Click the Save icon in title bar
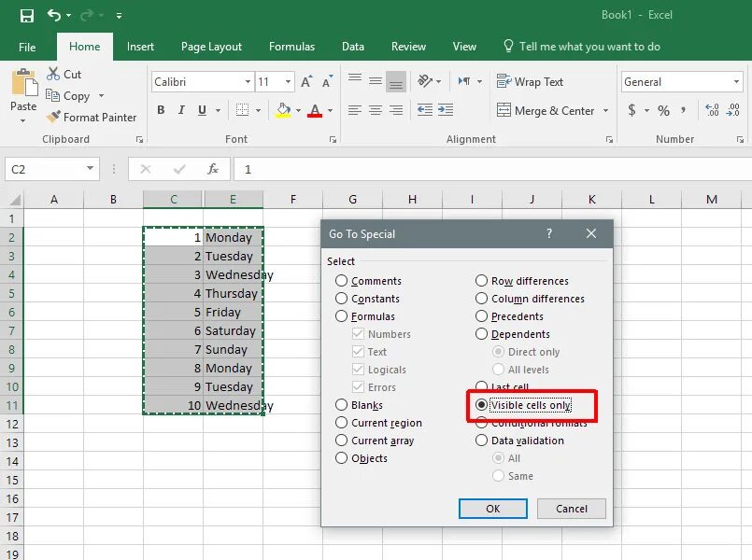 pos(27,16)
